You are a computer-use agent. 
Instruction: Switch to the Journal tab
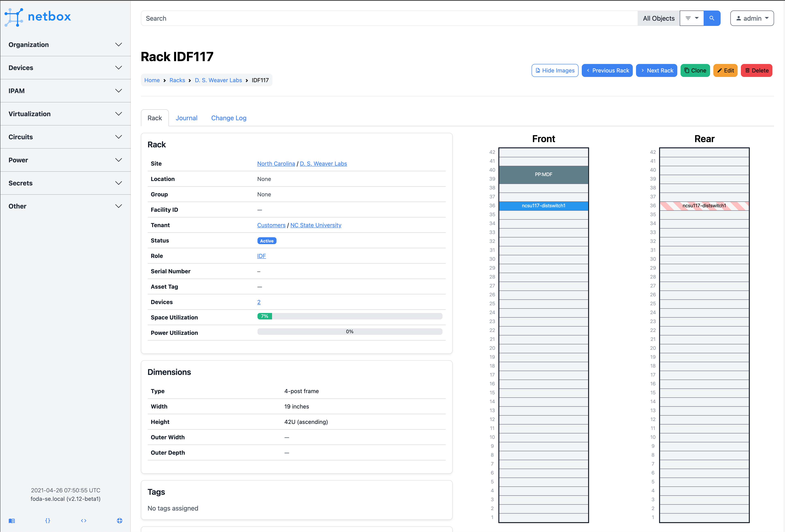[x=186, y=118]
